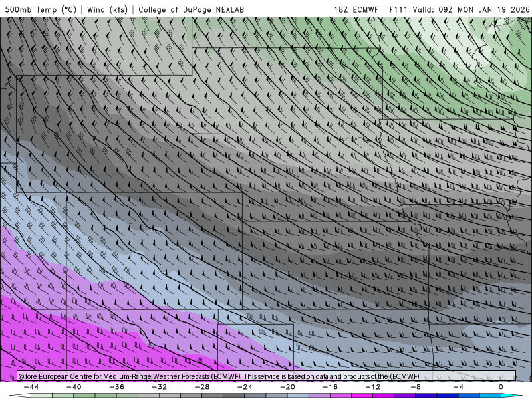
Task: Click the ECMWF copyright notice banner
Action: point(267,376)
